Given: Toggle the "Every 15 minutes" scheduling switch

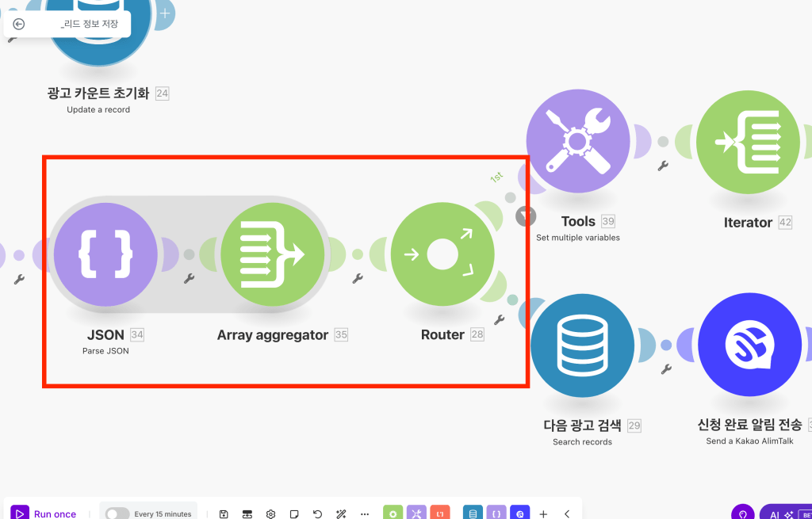Looking at the screenshot, I should click(x=117, y=513).
